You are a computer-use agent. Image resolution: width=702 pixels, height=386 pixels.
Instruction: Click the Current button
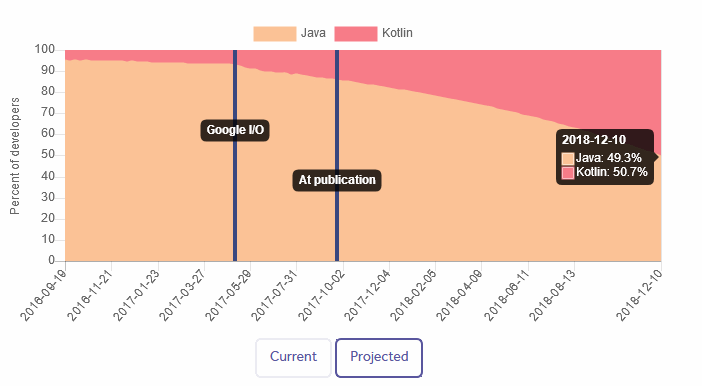(293, 357)
